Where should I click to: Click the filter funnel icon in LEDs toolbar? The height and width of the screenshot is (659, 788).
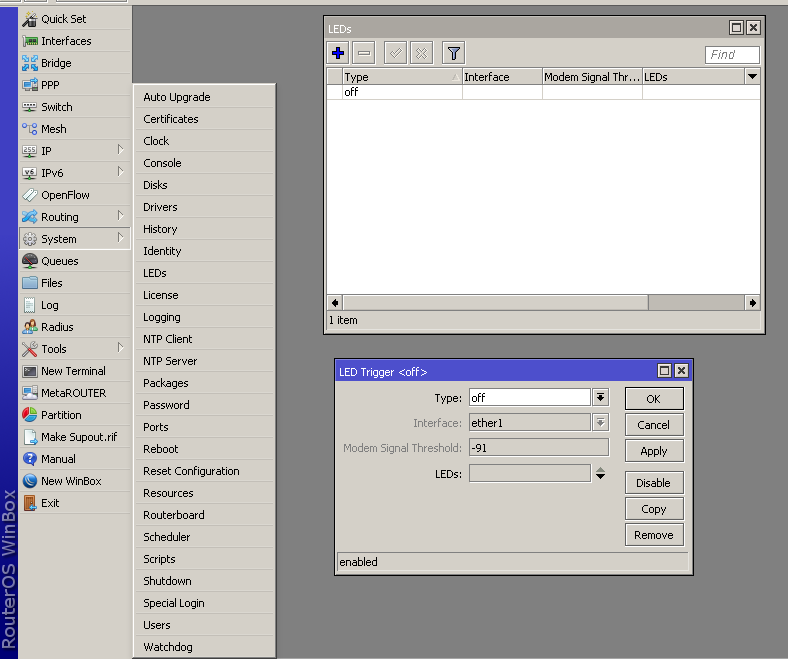pyautogui.click(x=453, y=54)
